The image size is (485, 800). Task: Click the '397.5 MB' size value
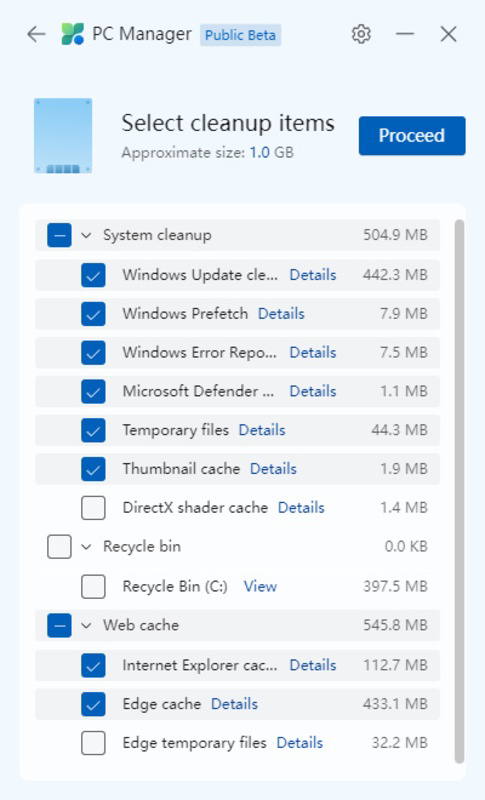[x=395, y=586]
